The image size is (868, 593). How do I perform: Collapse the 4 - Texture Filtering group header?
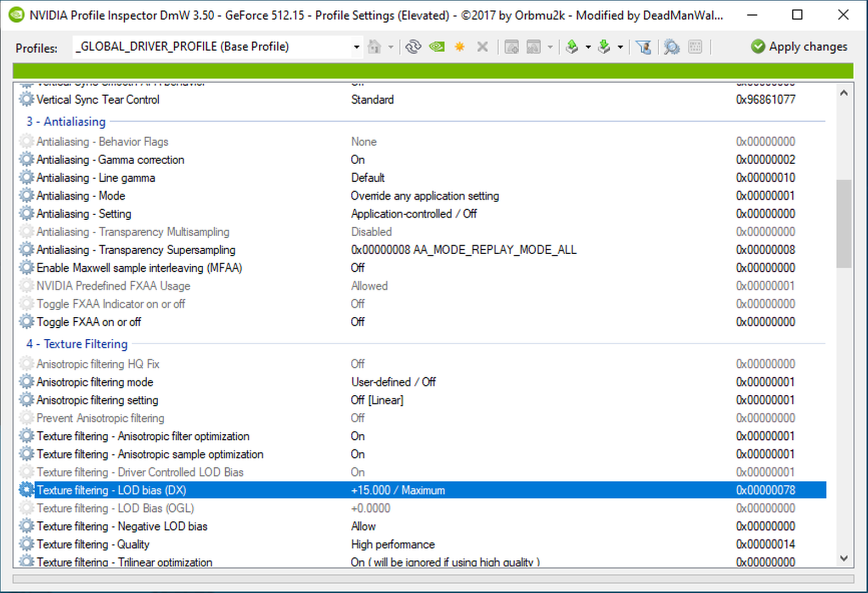tap(77, 344)
